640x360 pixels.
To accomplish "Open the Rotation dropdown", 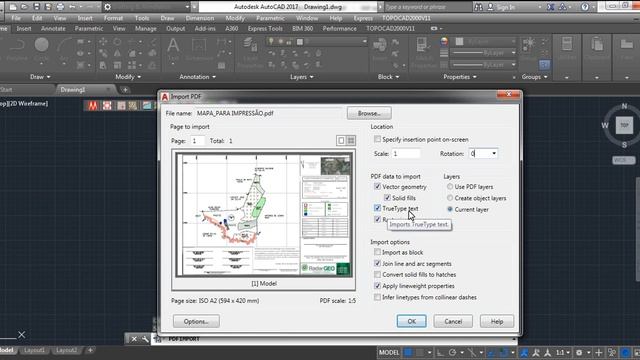I will [494, 153].
